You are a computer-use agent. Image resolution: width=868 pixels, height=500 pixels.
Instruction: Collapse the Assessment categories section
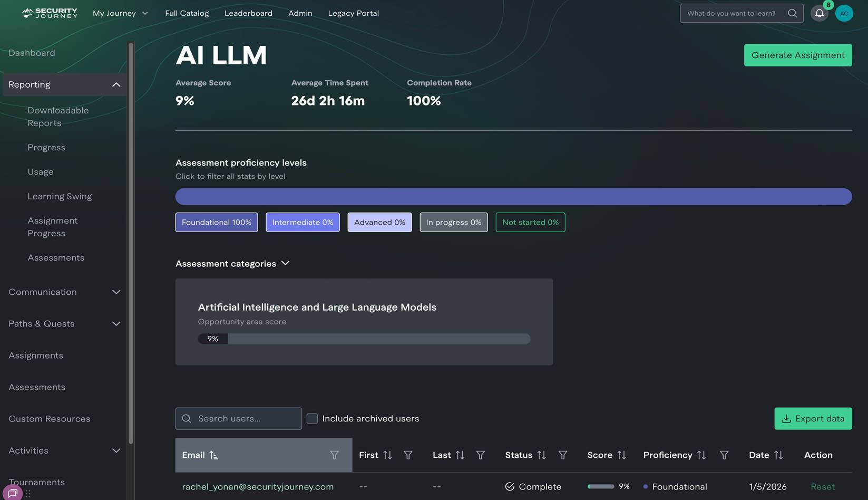[x=285, y=263]
